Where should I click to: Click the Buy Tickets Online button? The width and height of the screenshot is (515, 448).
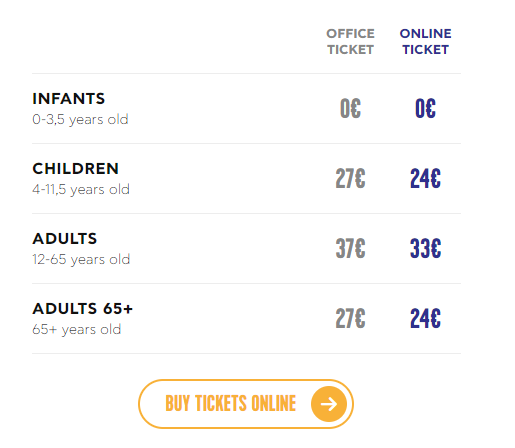[246, 404]
